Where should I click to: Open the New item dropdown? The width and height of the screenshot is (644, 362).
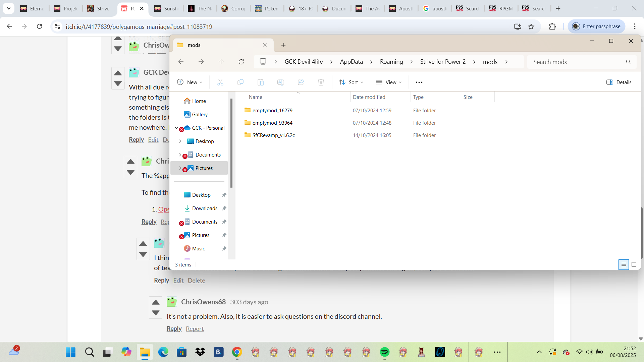pyautogui.click(x=190, y=82)
